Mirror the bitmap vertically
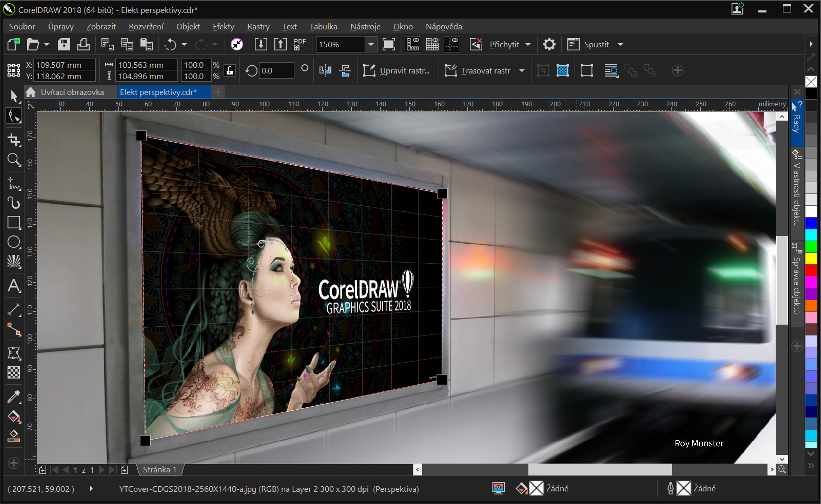This screenshot has width=821, height=504. [345, 70]
